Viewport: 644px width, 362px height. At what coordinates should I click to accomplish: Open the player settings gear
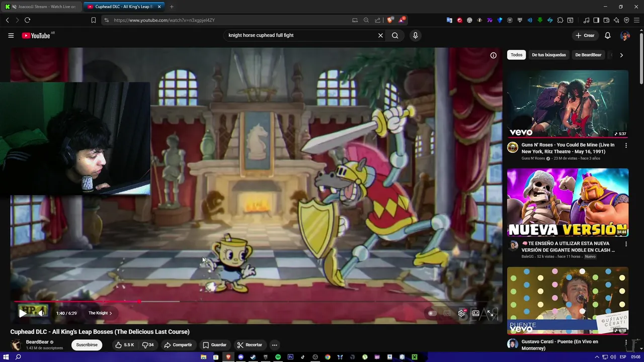(x=461, y=313)
